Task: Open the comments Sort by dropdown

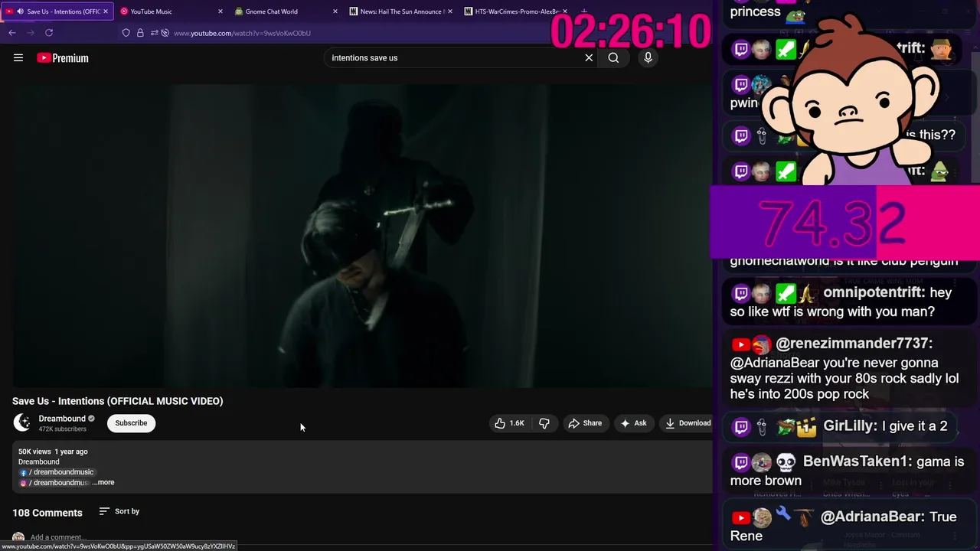Action: [119, 511]
